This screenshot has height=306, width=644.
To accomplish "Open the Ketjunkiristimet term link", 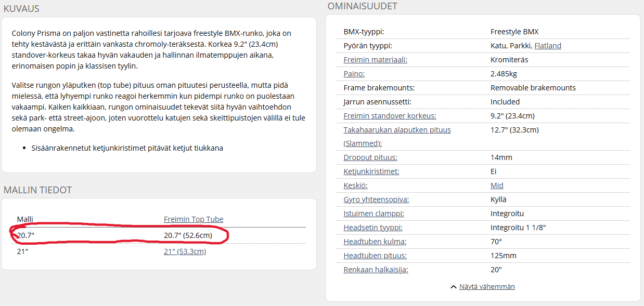I will click(x=371, y=171).
